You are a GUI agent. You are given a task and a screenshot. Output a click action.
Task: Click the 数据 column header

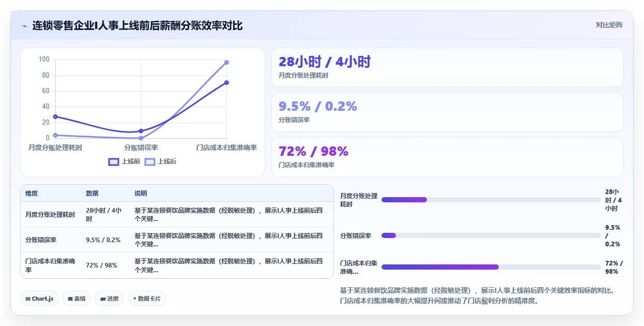tap(92, 194)
